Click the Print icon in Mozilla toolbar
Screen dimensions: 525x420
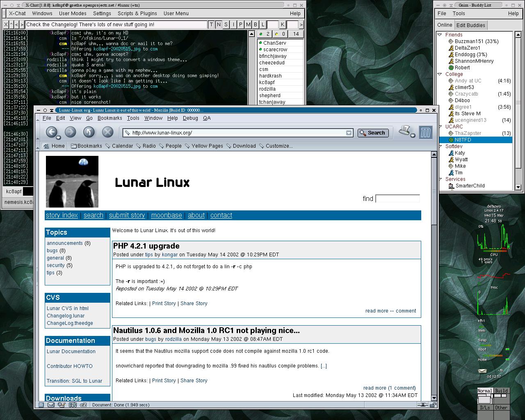pos(405,131)
